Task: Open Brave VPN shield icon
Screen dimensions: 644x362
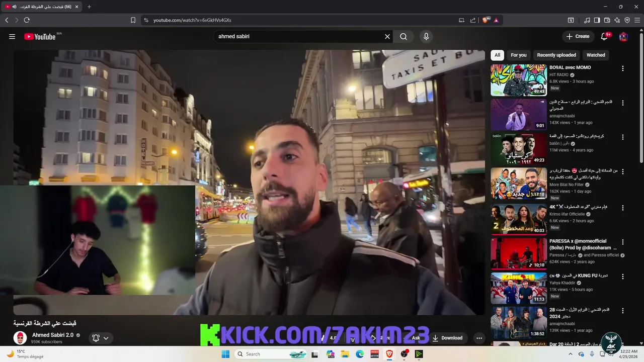Action: coord(627,20)
